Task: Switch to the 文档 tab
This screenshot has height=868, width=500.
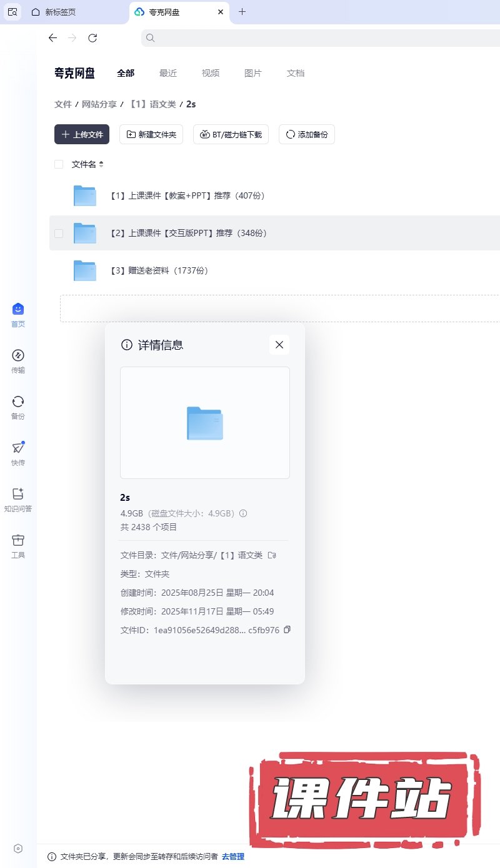Action: click(x=296, y=73)
